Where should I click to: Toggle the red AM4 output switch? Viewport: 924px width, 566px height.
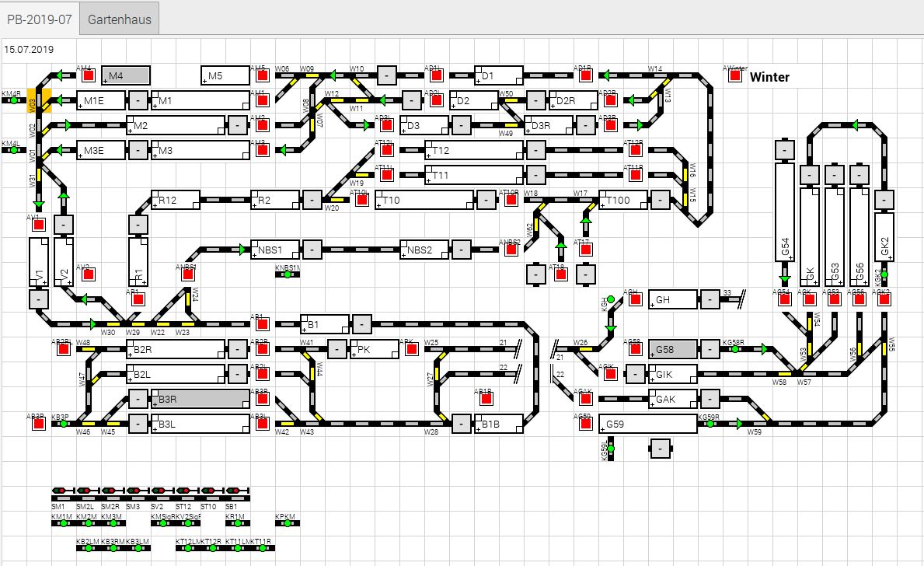[88, 76]
